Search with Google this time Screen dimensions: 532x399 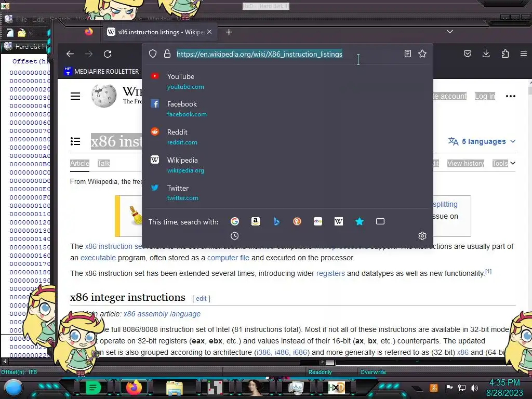pyautogui.click(x=235, y=221)
